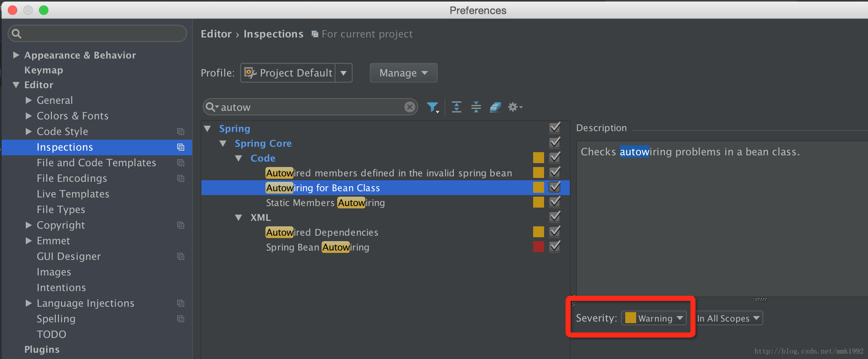Open Live Templates settings
The image size is (868, 359).
73,194
